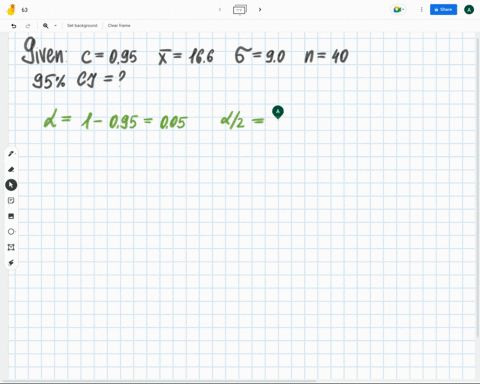The width and height of the screenshot is (480, 384).
Task: Open zoom level dropdown arrow
Action: click(55, 26)
